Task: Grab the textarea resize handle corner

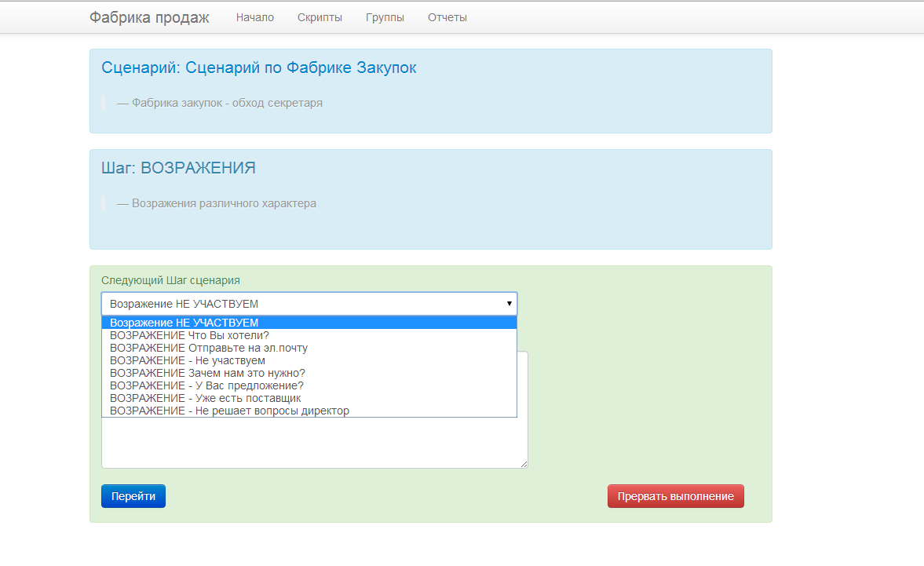Action: (524, 465)
